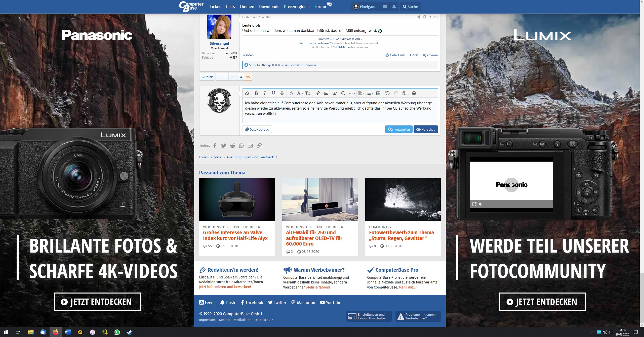
Task: Click the undo arrow in the editor
Action: click(x=387, y=93)
